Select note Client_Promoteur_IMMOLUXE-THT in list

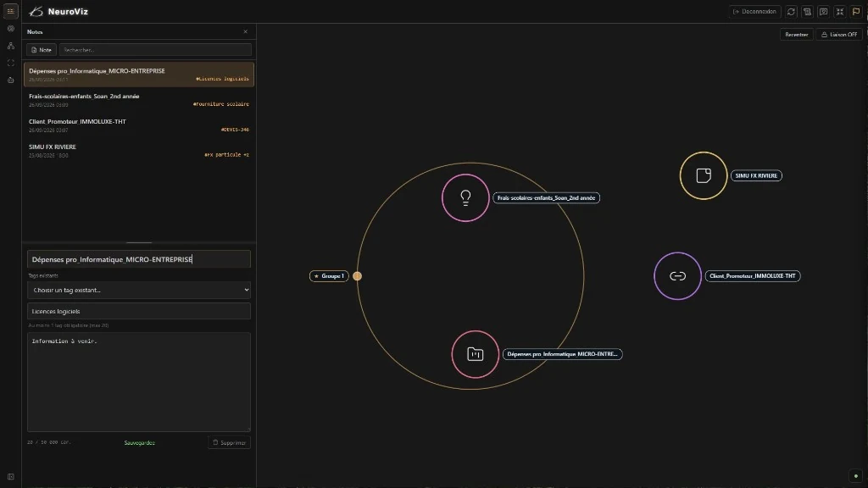point(139,125)
